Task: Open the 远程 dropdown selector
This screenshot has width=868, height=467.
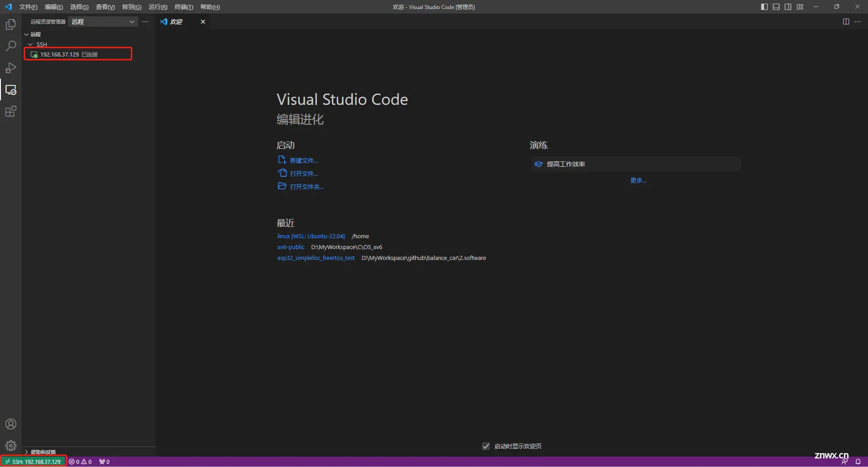Action: click(103, 22)
